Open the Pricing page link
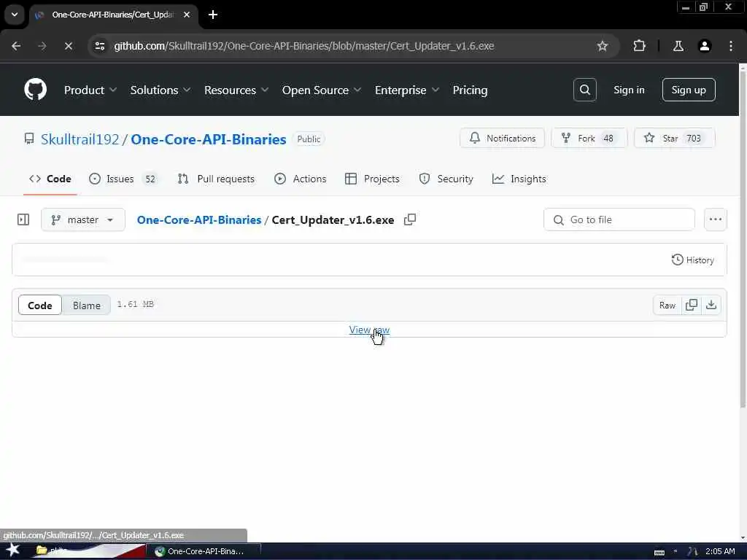The image size is (747, 560). 470,90
